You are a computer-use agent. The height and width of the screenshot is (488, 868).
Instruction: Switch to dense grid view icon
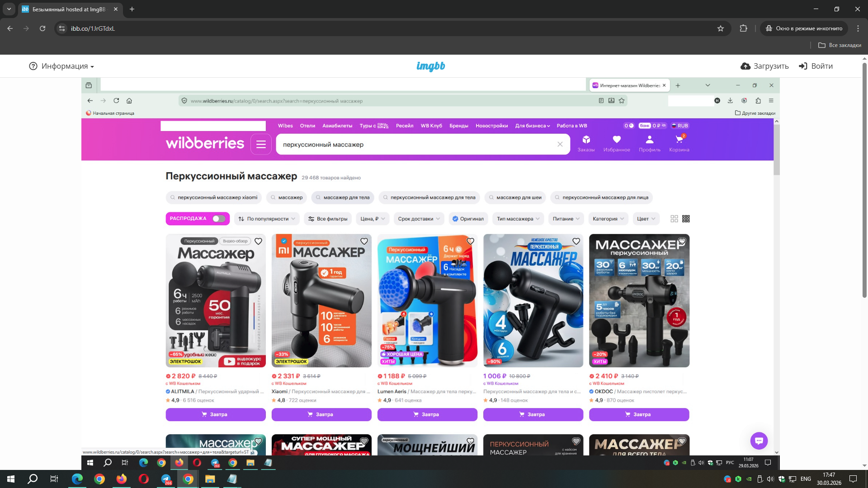(x=686, y=219)
